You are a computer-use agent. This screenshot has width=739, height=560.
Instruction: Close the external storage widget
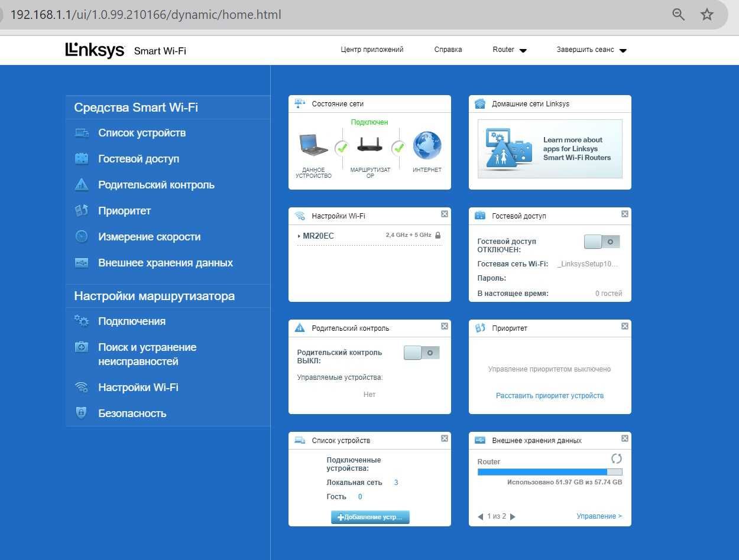[625, 438]
